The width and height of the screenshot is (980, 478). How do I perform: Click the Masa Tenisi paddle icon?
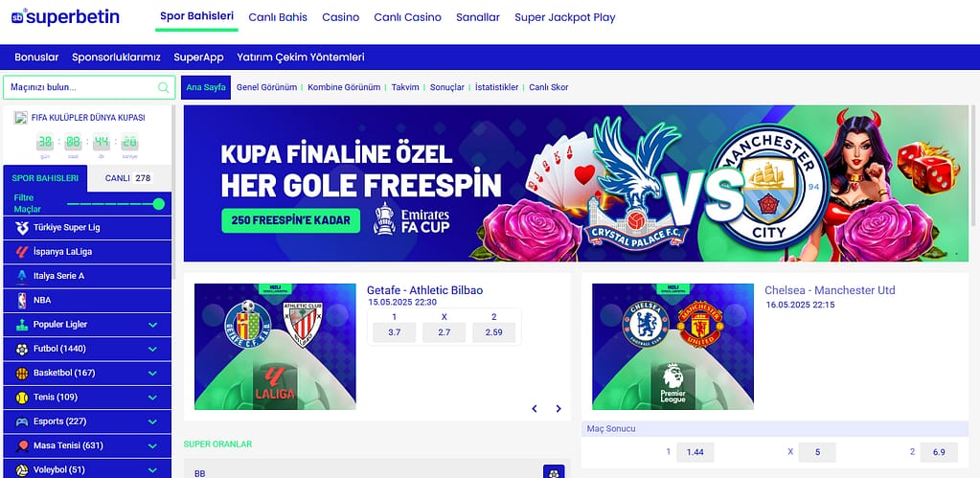[22, 445]
